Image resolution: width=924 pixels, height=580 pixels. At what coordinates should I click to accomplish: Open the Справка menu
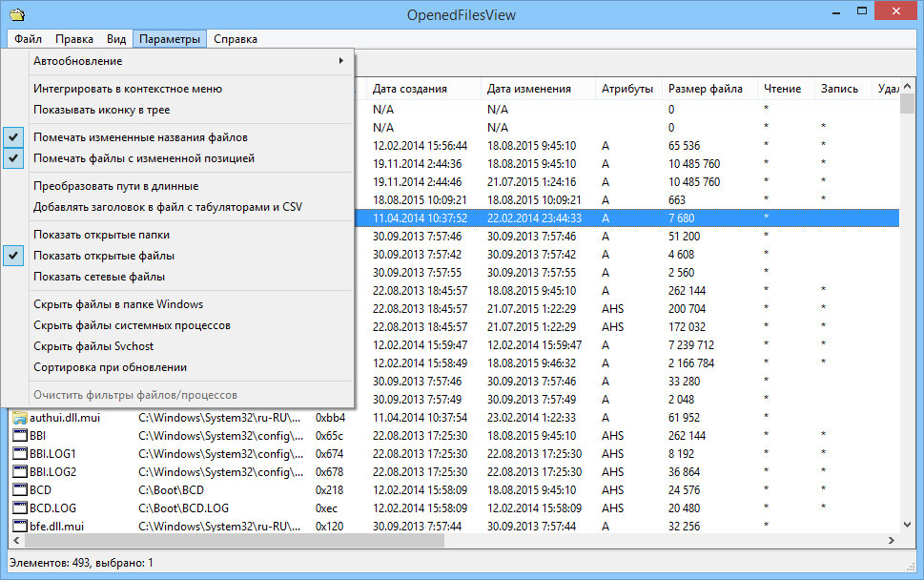236,39
